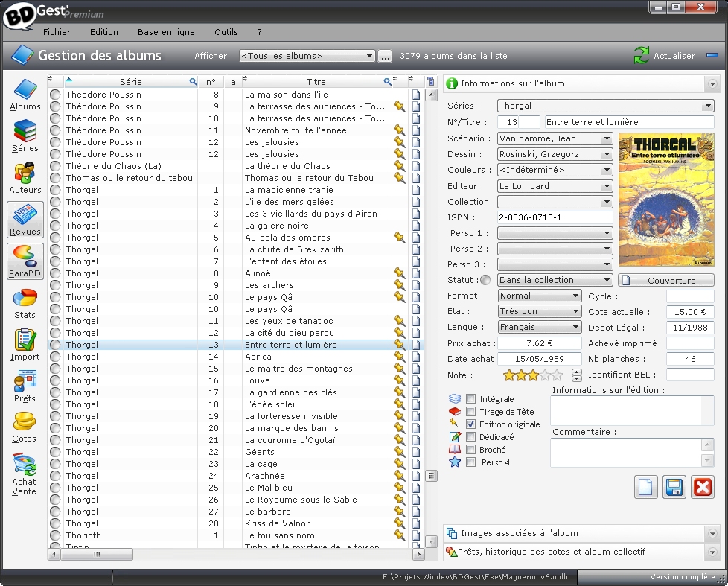Open the Statut Dans la collection dropdown
Image resolution: width=728 pixels, height=586 pixels.
pos(555,280)
